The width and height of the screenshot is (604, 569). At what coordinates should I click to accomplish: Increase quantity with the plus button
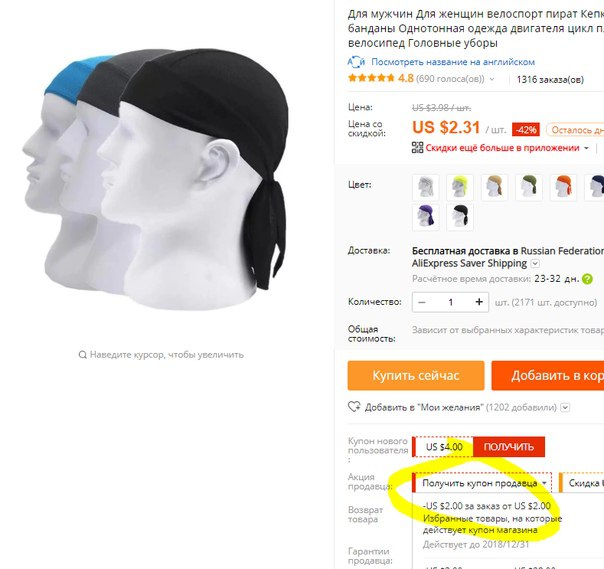[479, 302]
